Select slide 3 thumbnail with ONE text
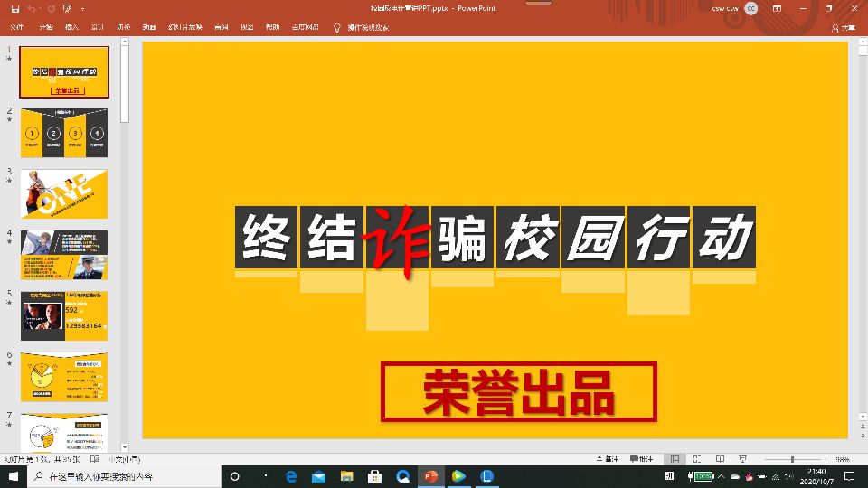868x488 pixels. pyautogui.click(x=64, y=193)
